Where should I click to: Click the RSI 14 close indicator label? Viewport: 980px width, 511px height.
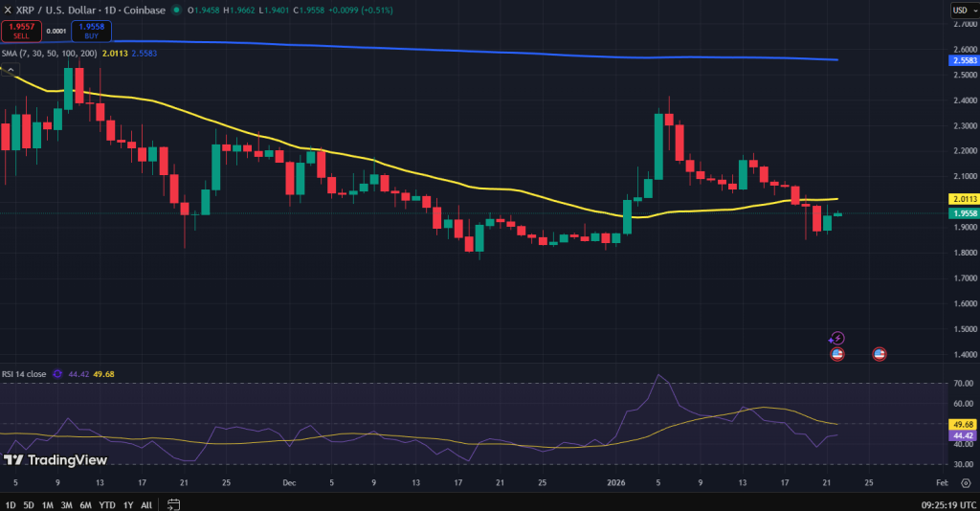(x=24, y=374)
